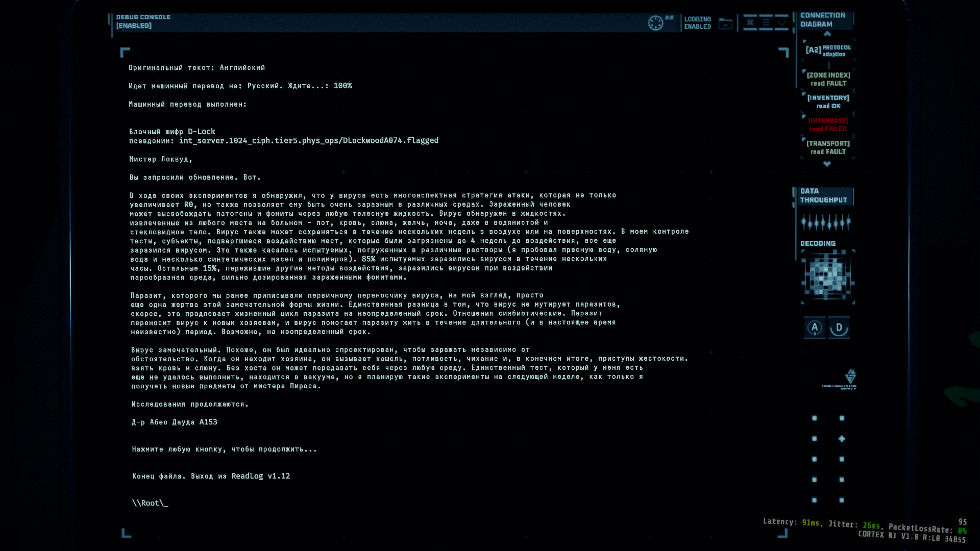
Task: Select the A2 PROTOCOL adoption entry
Action: (828, 50)
